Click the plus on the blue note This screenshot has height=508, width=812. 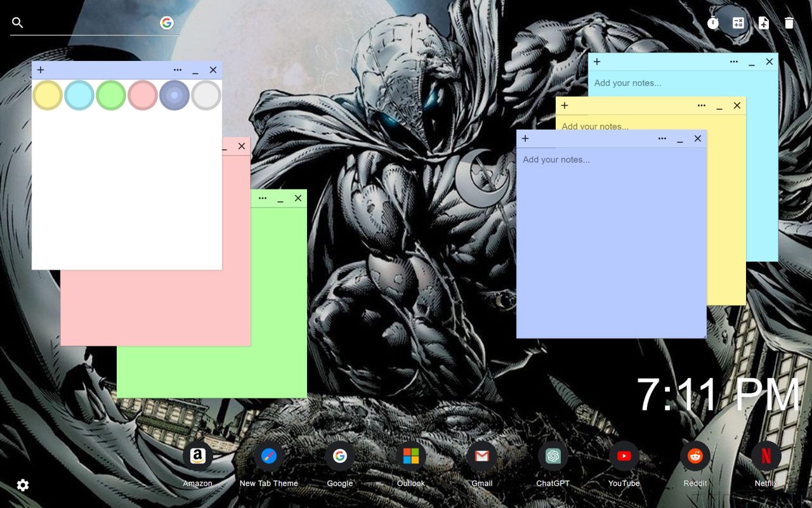[525, 138]
